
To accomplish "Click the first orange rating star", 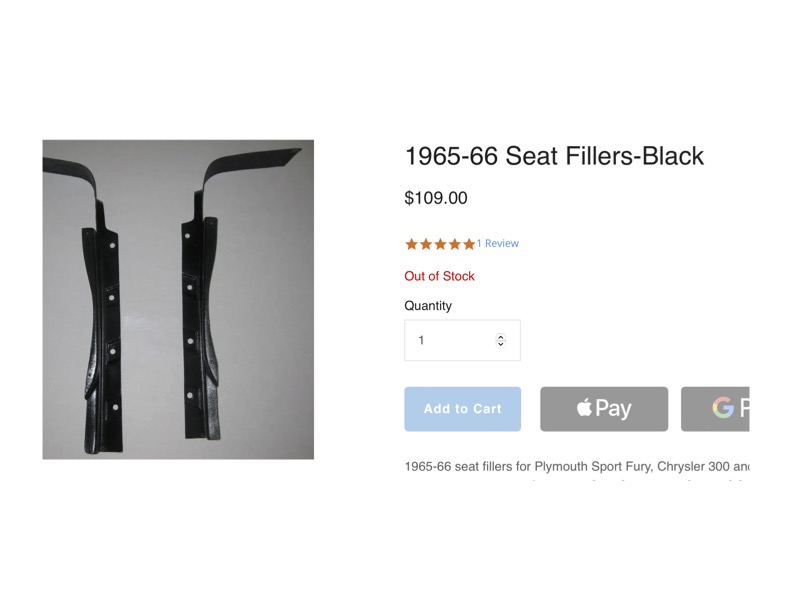I will pyautogui.click(x=411, y=244).
